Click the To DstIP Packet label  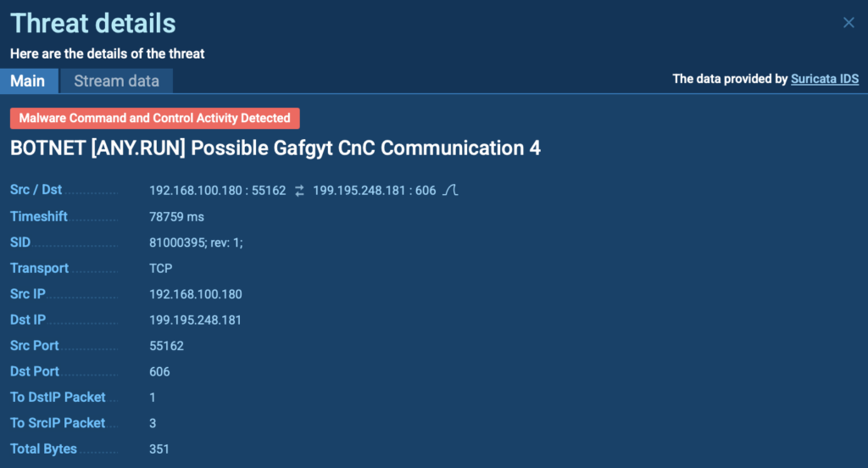[x=58, y=397]
